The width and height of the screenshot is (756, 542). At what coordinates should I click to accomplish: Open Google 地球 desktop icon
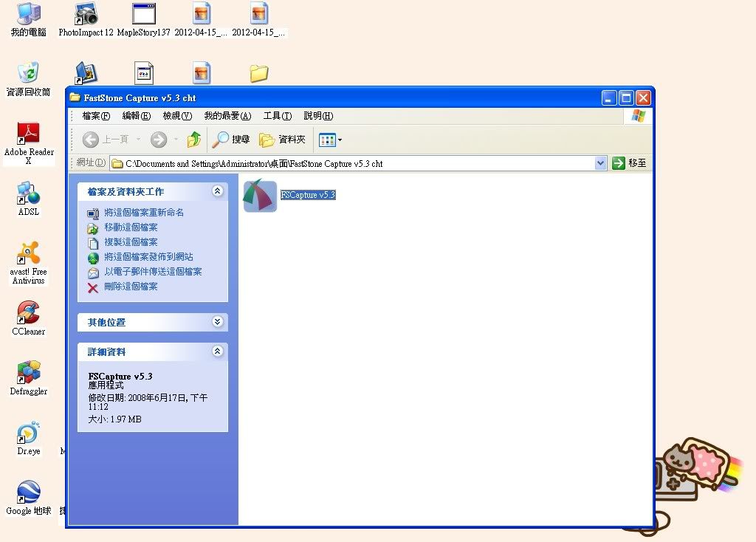tap(29, 493)
